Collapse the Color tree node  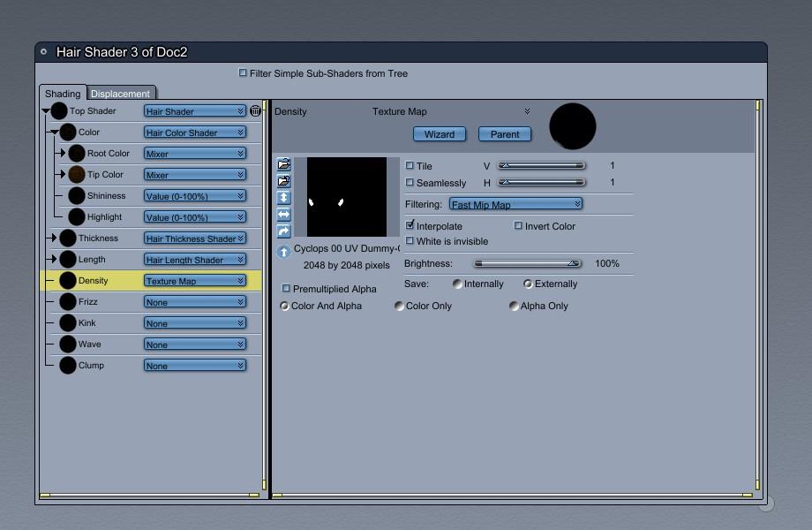tap(55, 132)
